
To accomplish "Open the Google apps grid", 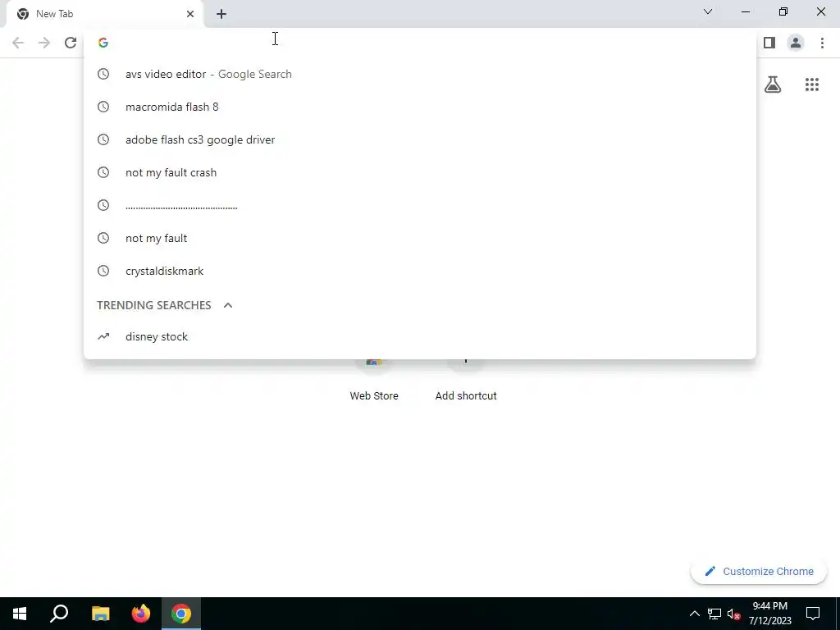I will click(x=811, y=84).
